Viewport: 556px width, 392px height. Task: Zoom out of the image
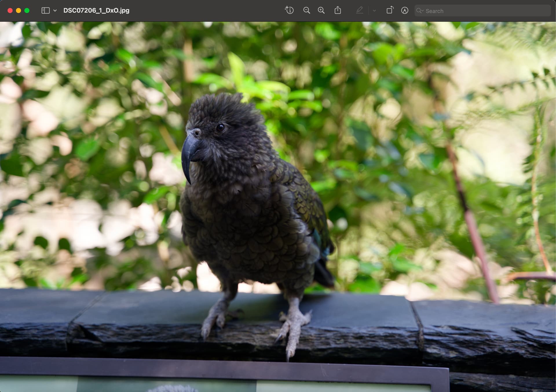pyautogui.click(x=306, y=10)
